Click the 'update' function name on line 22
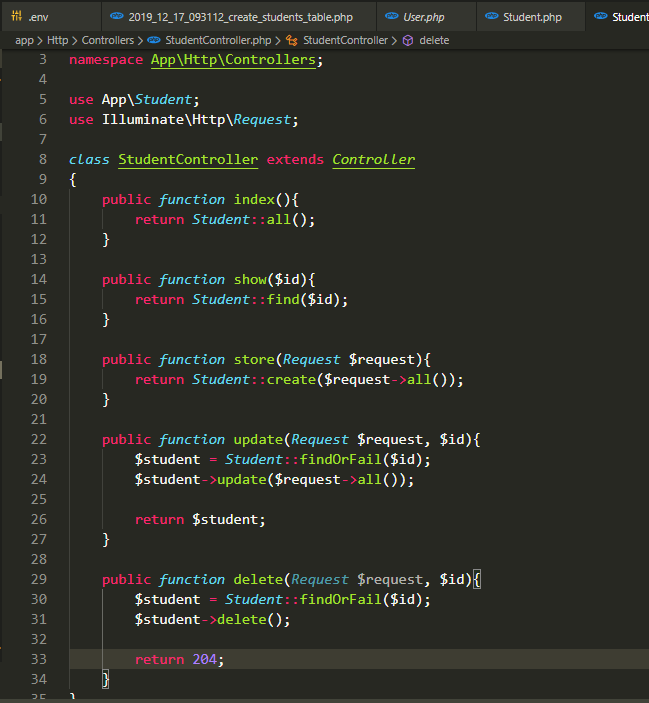Viewport: 649px width, 703px height. [258, 440]
